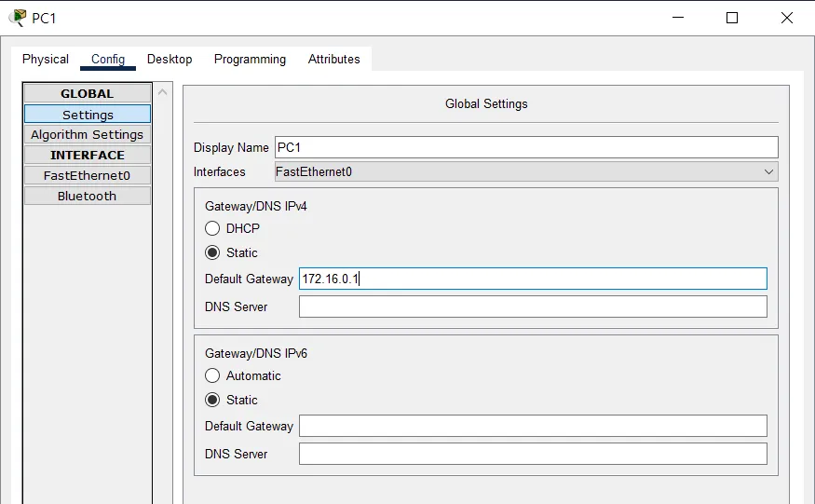815x504 pixels.
Task: Click the Display Name field
Action: pos(526,147)
